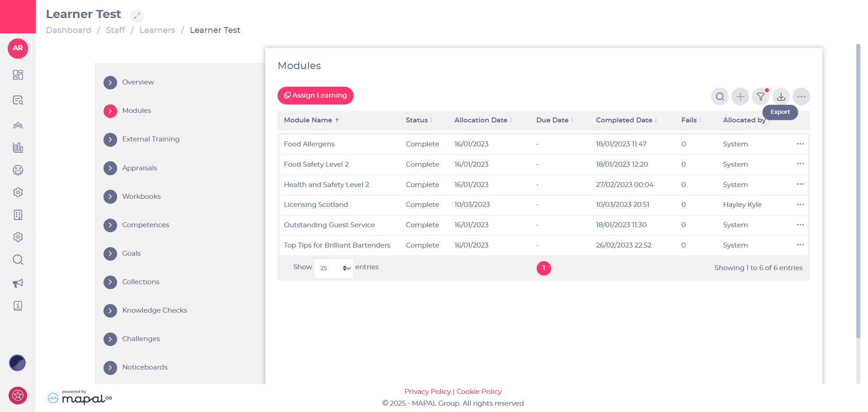Viewport: 868px width, 412px height.
Task: Open the megaphone announcements sidebar icon
Action: click(x=18, y=283)
